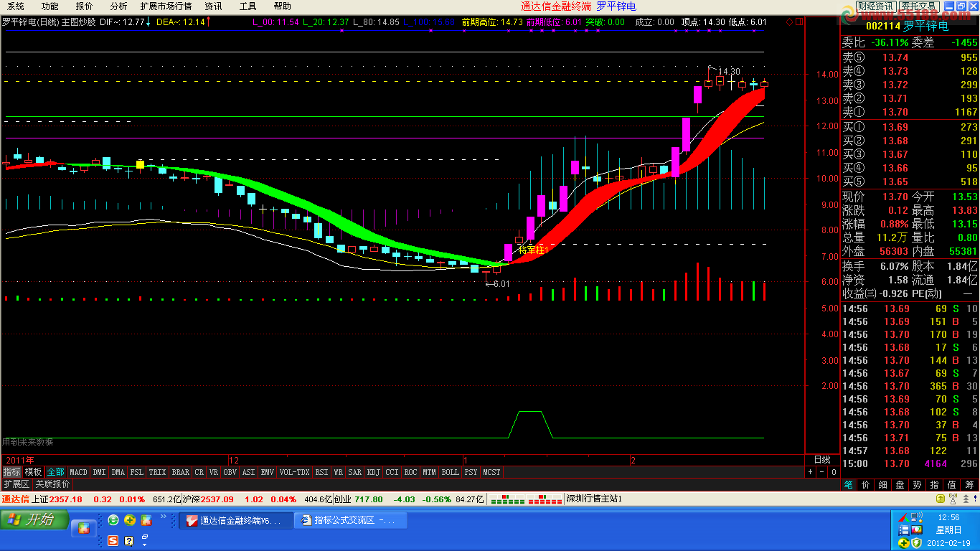Viewport: 980px width, 551px height.
Task: Click the 财经资讯 button
Action: click(875, 6)
